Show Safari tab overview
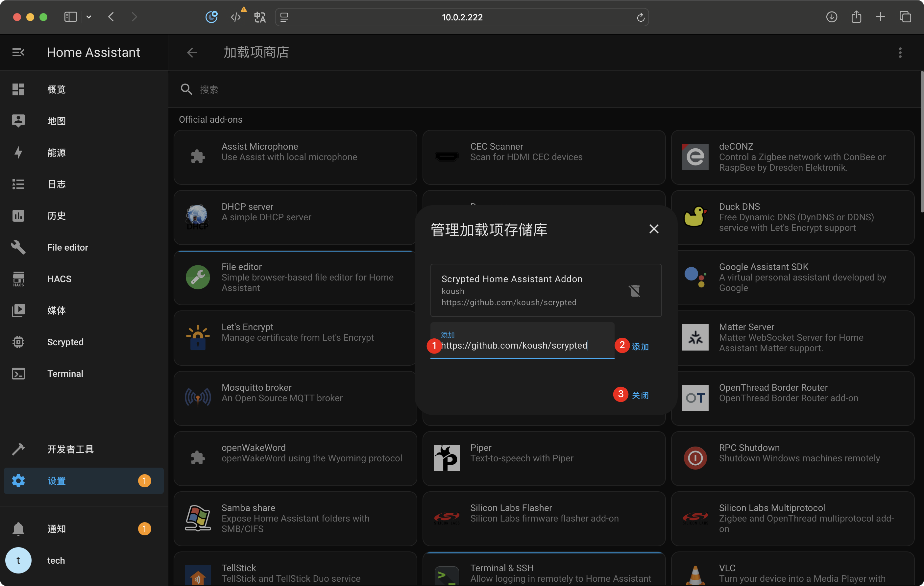Screen dimensions: 924x586 click(905, 17)
